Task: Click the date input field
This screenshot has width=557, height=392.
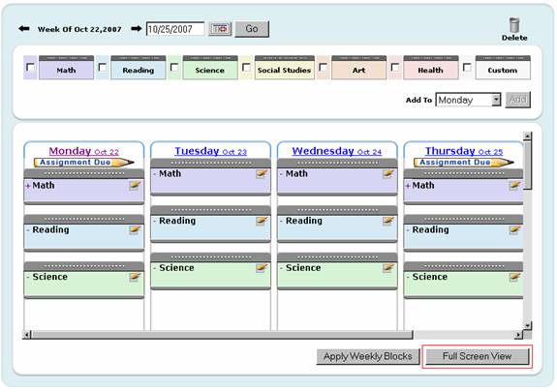Action: (175, 29)
